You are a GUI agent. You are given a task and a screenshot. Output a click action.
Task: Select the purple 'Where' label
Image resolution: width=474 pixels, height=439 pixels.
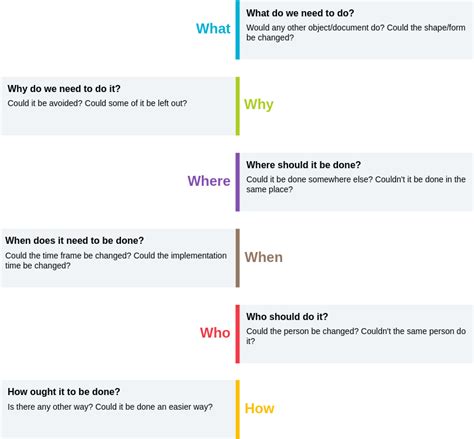click(209, 181)
